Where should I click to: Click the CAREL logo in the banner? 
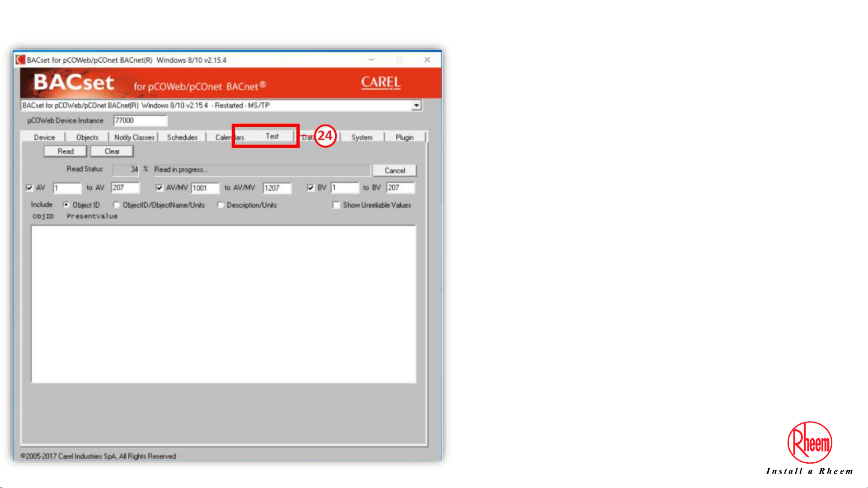380,83
